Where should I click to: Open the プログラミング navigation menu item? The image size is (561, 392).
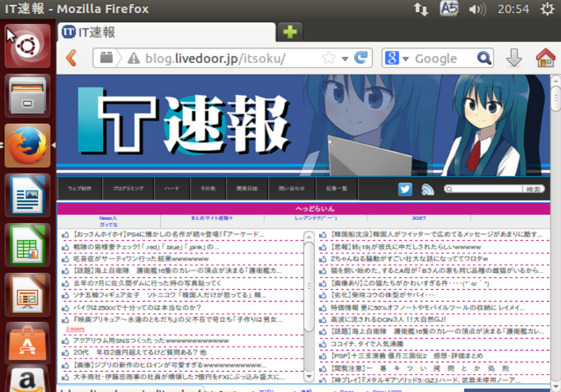pos(128,188)
